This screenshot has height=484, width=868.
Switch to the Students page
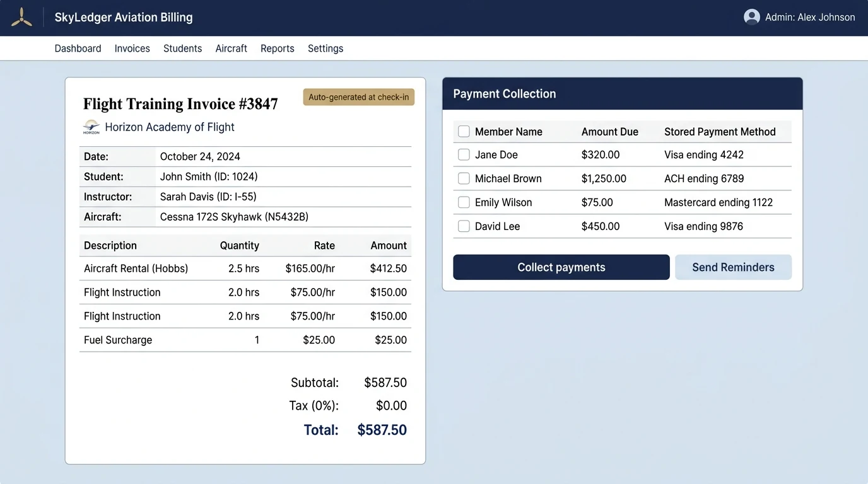click(x=182, y=49)
